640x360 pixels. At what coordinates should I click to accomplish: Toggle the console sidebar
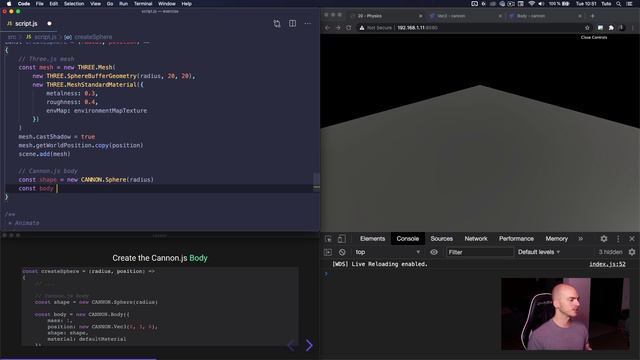tap(328, 252)
